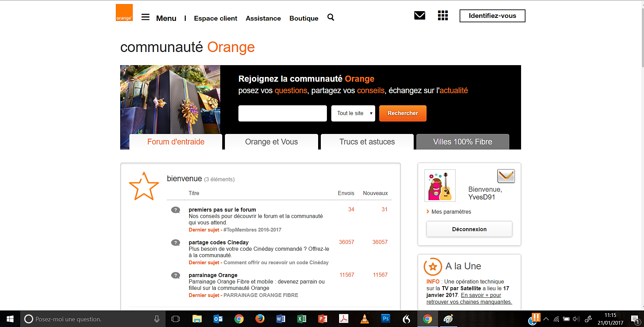
Task: Click the Nouveaux count 31
Action: click(384, 209)
